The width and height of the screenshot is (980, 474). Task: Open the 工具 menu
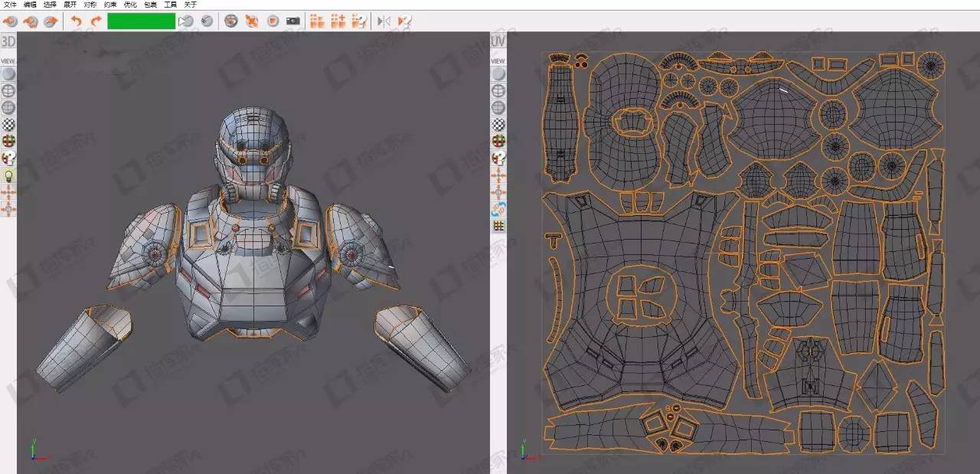(170, 5)
